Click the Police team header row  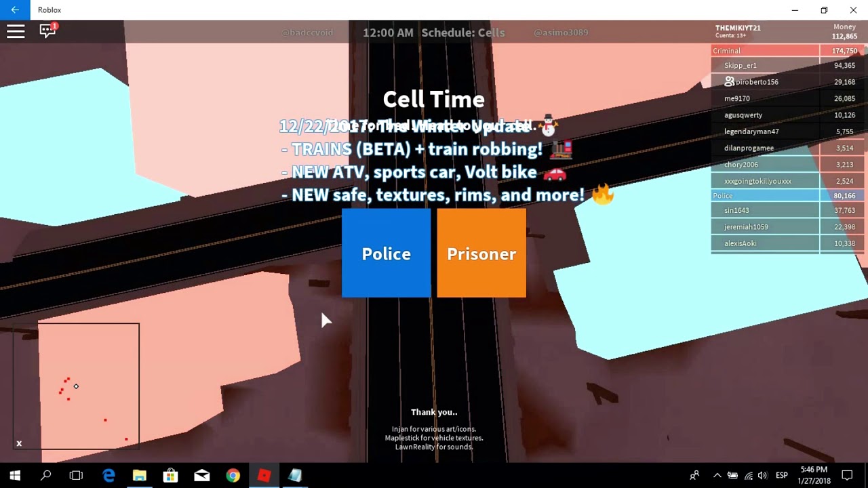pyautogui.click(x=787, y=196)
